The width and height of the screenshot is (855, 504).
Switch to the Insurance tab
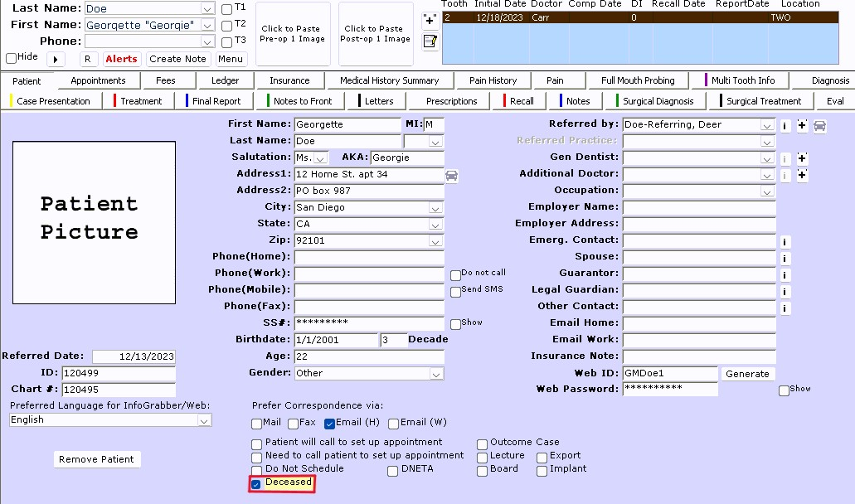290,80
